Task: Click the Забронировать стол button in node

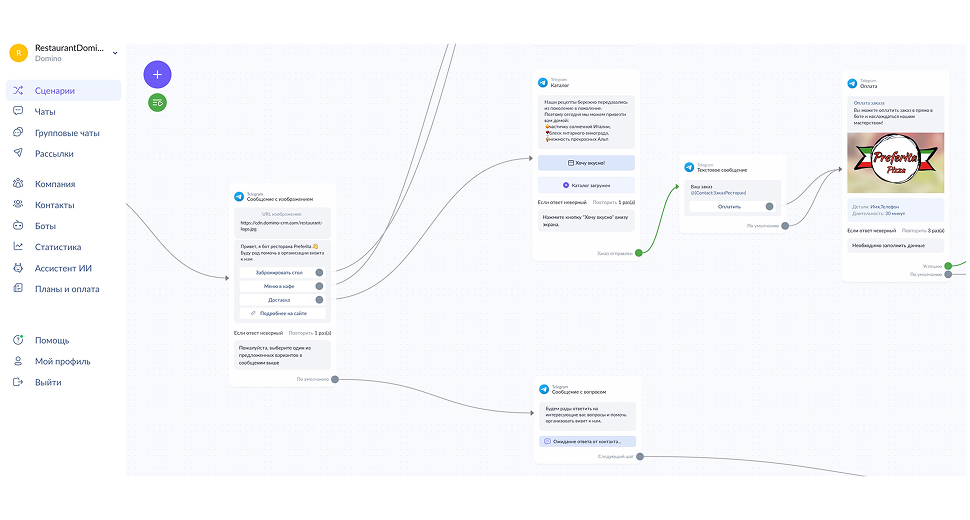Action: point(278,272)
